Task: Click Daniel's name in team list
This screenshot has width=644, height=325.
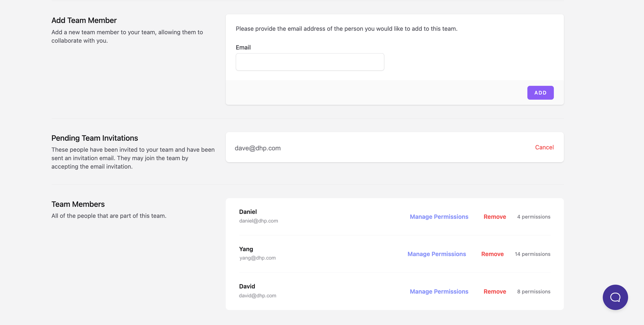Action: pyautogui.click(x=248, y=212)
